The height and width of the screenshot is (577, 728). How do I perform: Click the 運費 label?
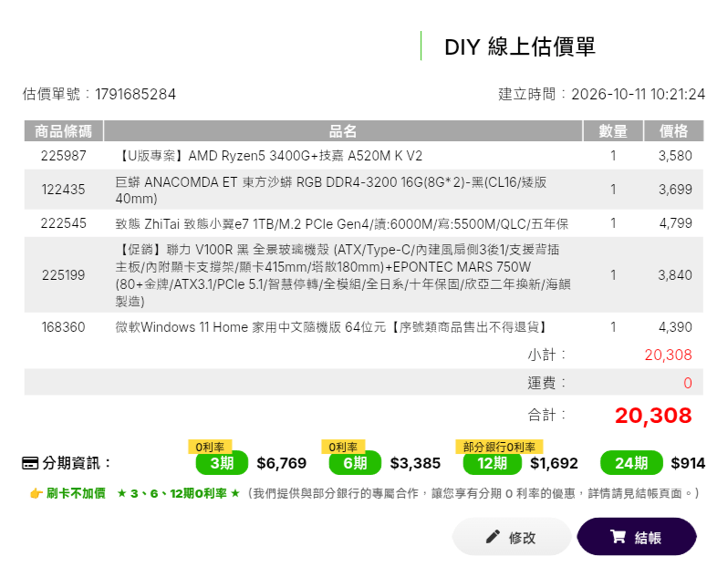pos(547,383)
